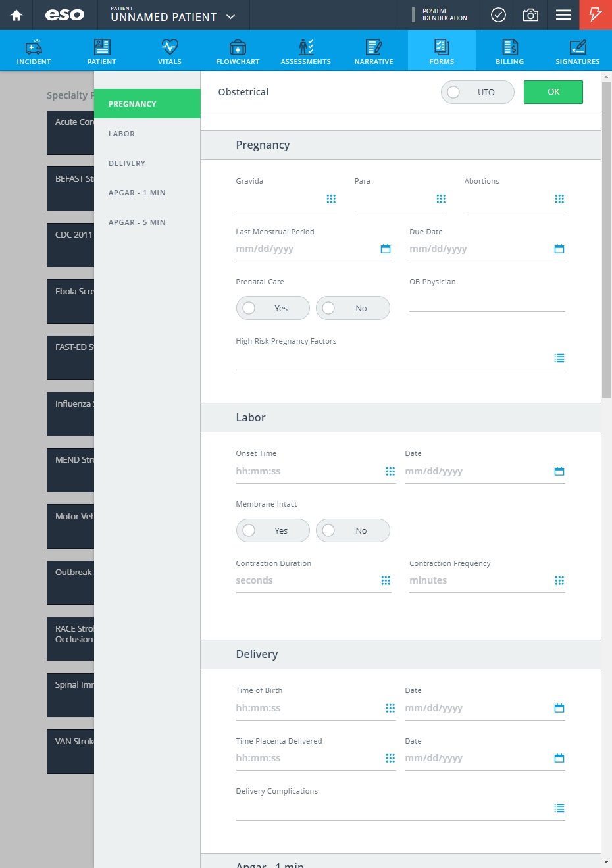The height and width of the screenshot is (868, 612).
Task: Select Yes for Membrane Intact
Action: tap(273, 530)
